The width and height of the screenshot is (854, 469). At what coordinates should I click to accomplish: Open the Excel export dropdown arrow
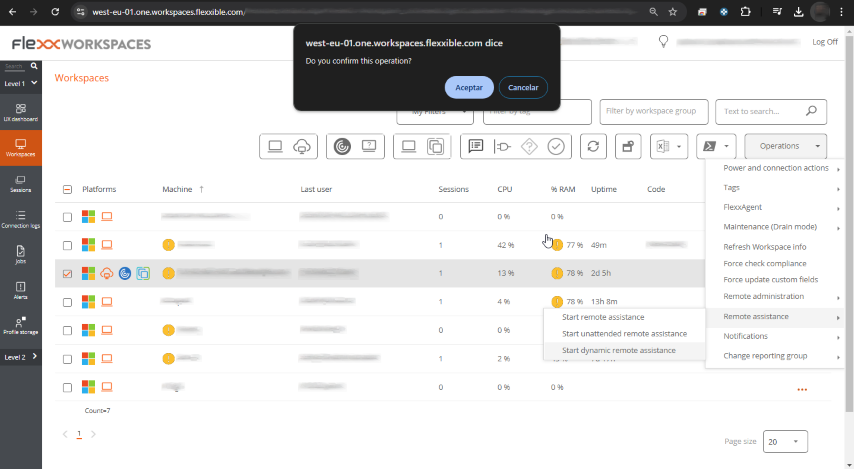click(x=679, y=146)
